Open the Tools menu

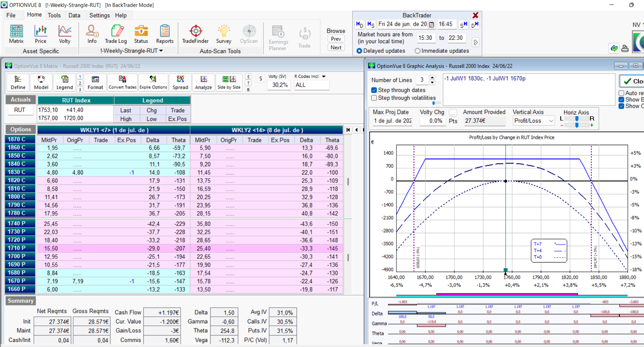(x=54, y=15)
